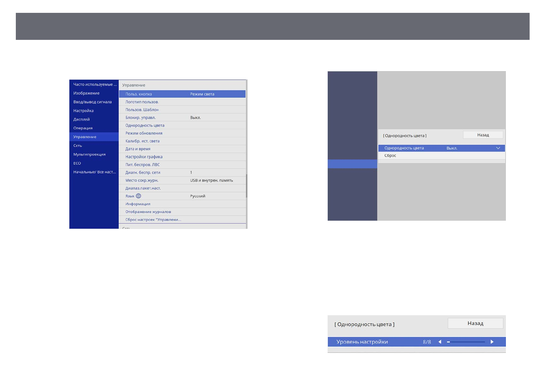This screenshot has height=392, width=555.
Task: Adjust the Уровень настройки slider track
Action: [466, 342]
